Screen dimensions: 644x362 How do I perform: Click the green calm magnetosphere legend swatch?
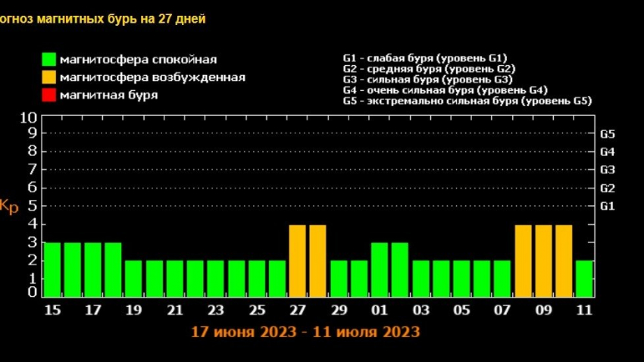pyautogui.click(x=49, y=59)
